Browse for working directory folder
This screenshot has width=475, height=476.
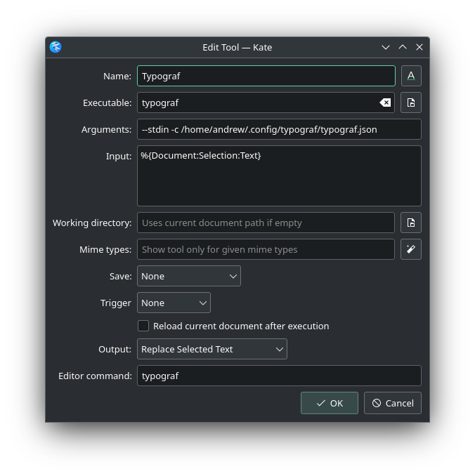[x=410, y=223]
